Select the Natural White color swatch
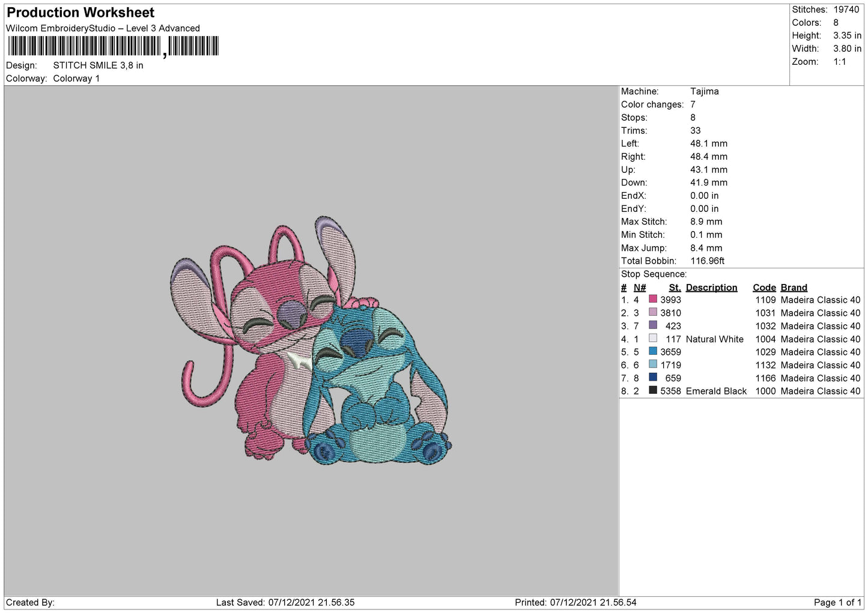This screenshot has width=868, height=613. pos(653,339)
